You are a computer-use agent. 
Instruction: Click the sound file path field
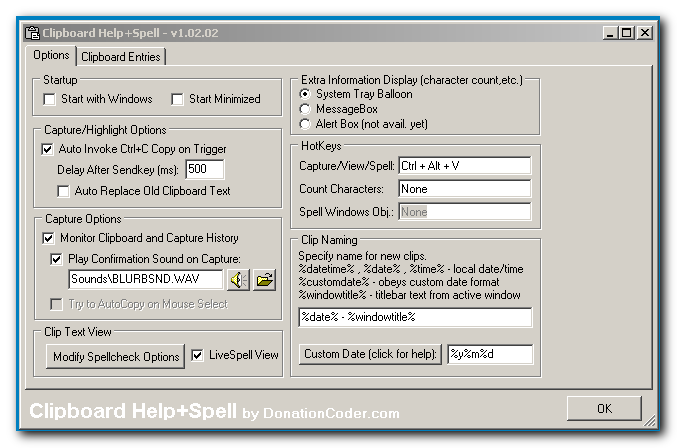[x=146, y=279]
